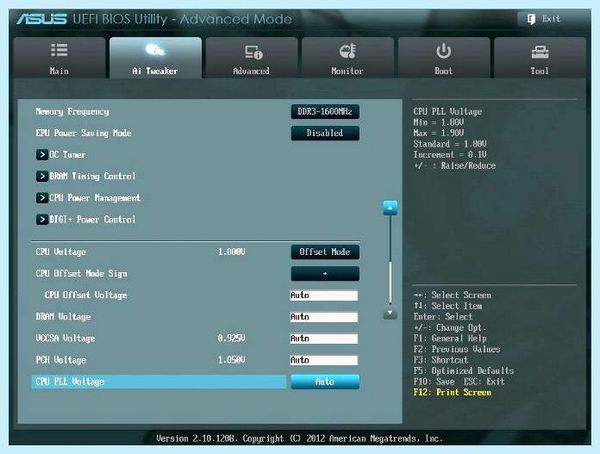Click the vertical scrollbar thumb
The width and height of the screenshot is (600, 454).
click(390, 282)
